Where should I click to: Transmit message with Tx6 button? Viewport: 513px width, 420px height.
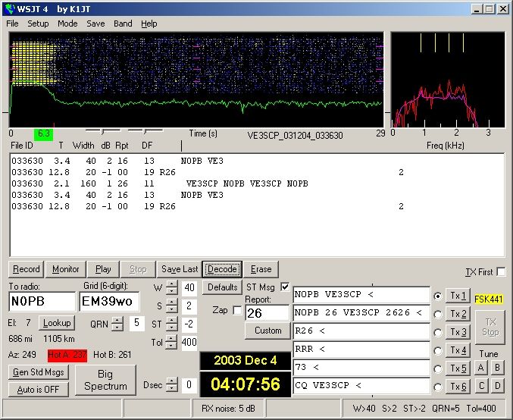458,387
